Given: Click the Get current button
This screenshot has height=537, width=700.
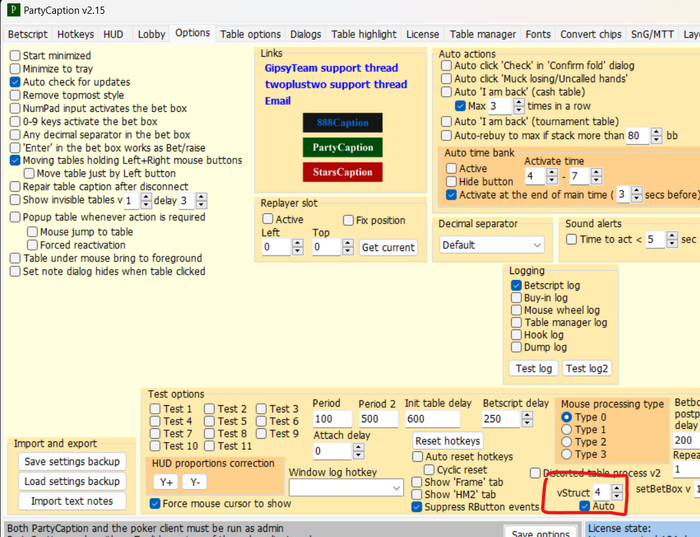Looking at the screenshot, I should (388, 247).
